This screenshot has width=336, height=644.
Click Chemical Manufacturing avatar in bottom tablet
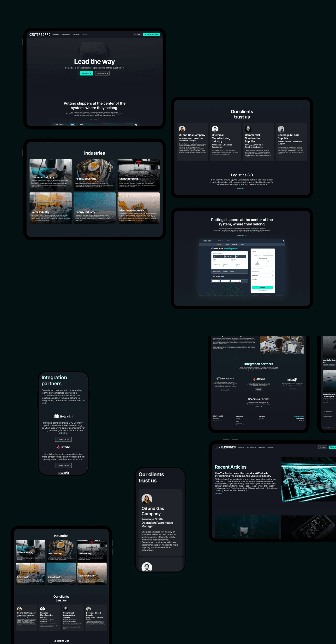[x=42, y=609]
